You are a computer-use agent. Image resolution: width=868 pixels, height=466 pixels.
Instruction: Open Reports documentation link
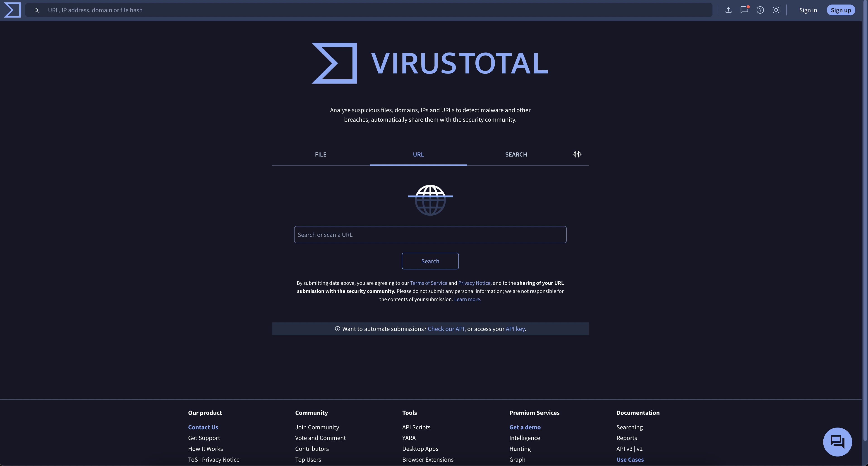(627, 438)
